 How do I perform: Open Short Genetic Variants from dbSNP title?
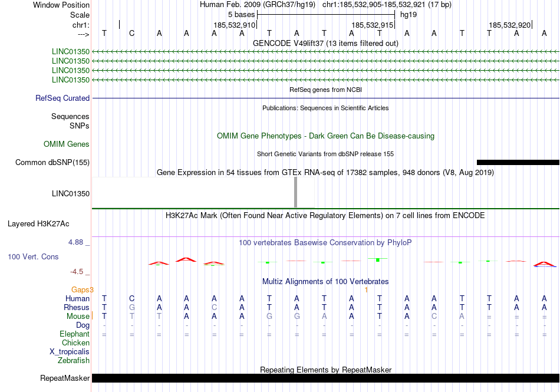click(x=325, y=154)
